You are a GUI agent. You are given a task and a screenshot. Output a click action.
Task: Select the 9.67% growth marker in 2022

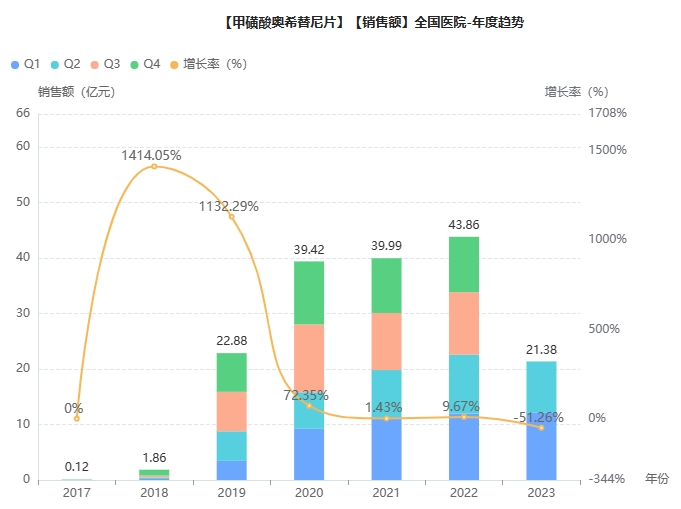464,417
